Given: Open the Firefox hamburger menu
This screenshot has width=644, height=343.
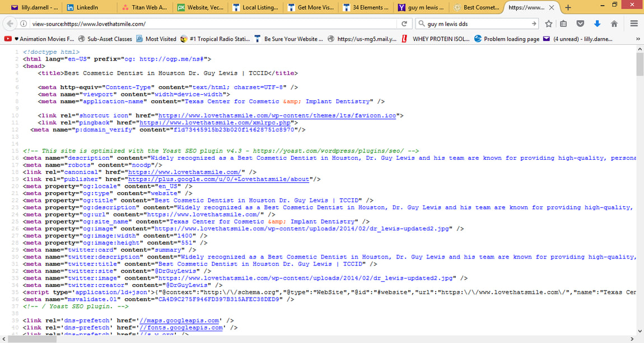Looking at the screenshot, I should [x=634, y=24].
